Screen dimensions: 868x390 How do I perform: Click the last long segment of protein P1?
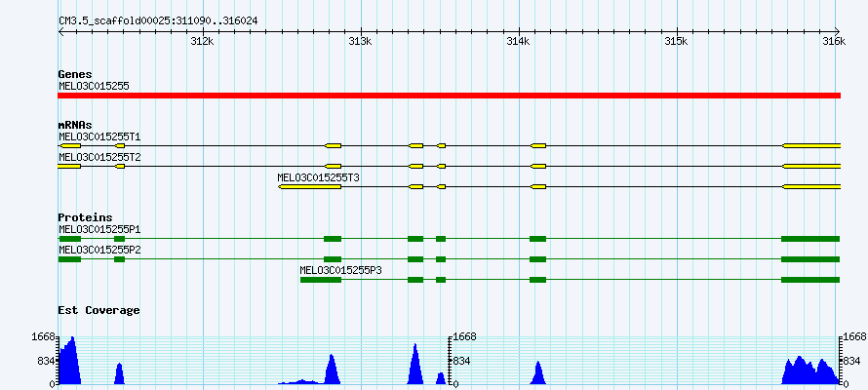click(x=810, y=239)
